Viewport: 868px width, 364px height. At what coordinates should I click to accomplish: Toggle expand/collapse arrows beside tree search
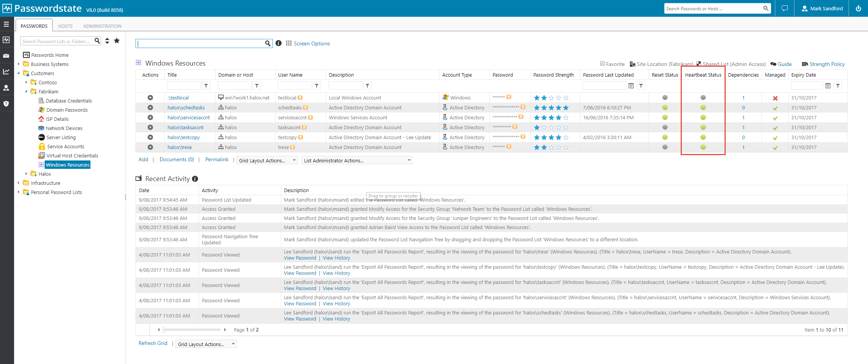pyautogui.click(x=107, y=41)
